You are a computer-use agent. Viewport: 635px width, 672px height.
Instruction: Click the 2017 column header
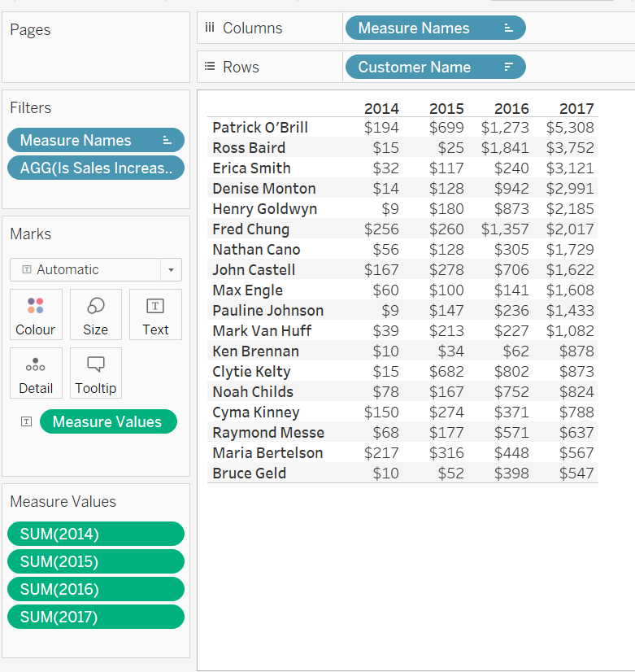576,108
